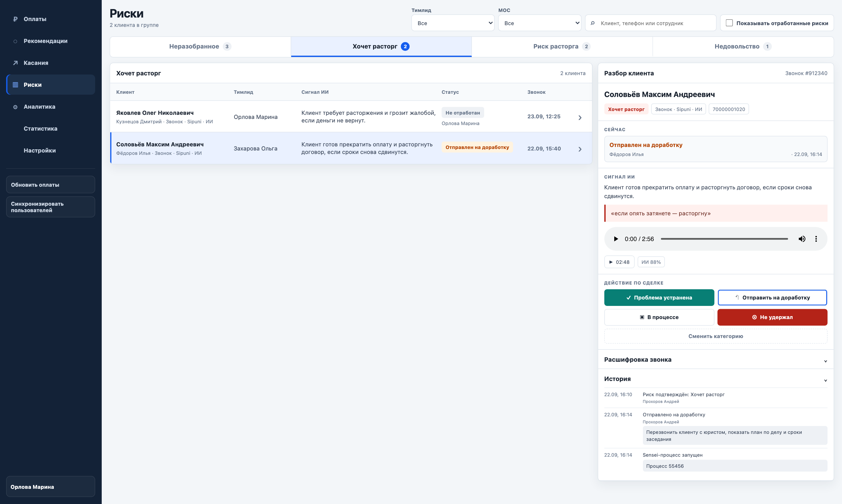Go to Касания arrow icon item

tap(15, 63)
